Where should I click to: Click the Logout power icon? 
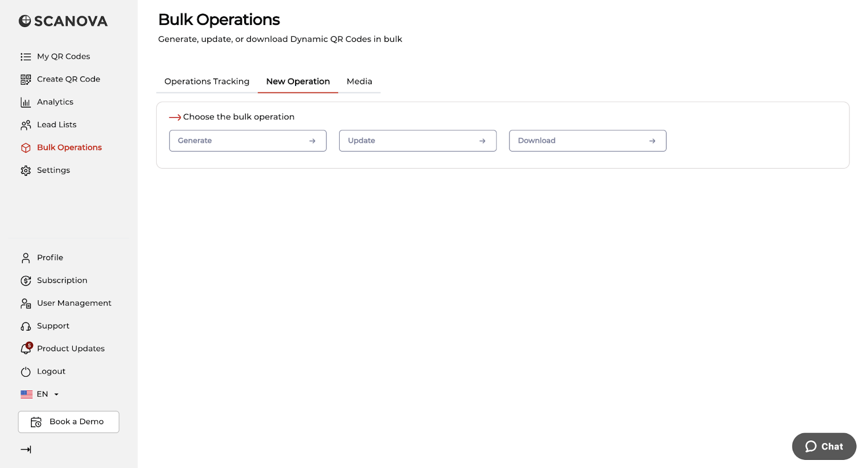[x=25, y=372]
